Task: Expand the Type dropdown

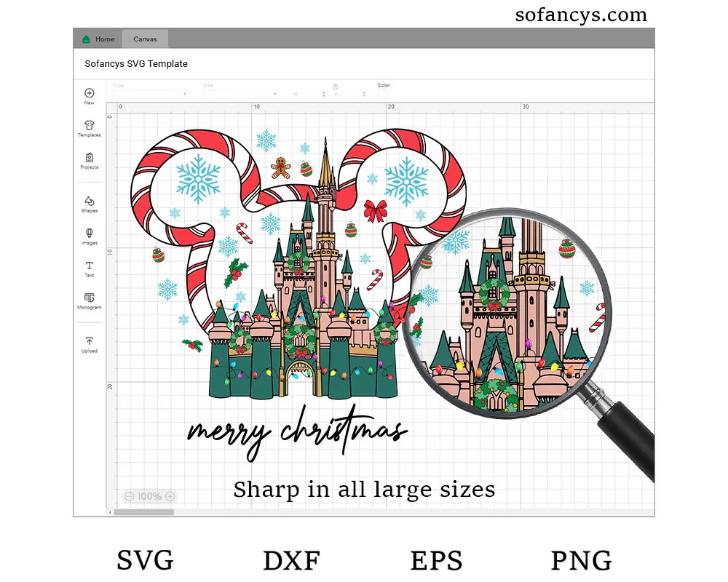Action: coord(151,94)
